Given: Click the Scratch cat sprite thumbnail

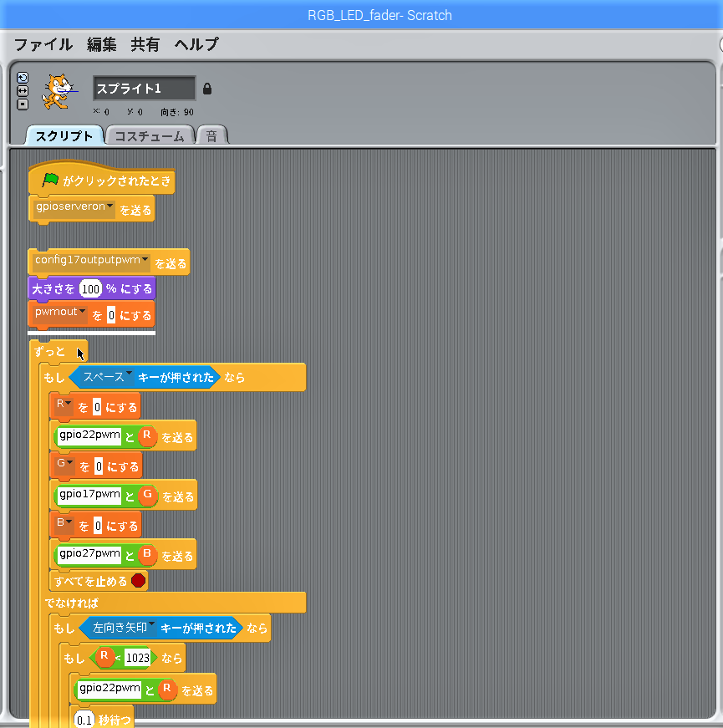Looking at the screenshot, I should [x=58, y=92].
